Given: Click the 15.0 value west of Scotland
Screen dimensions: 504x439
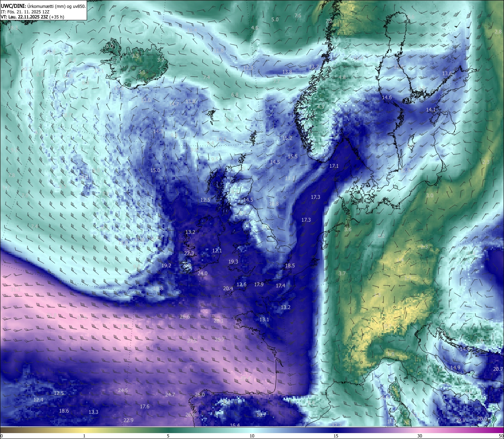Looking at the screenshot, I should pyautogui.click(x=156, y=170).
